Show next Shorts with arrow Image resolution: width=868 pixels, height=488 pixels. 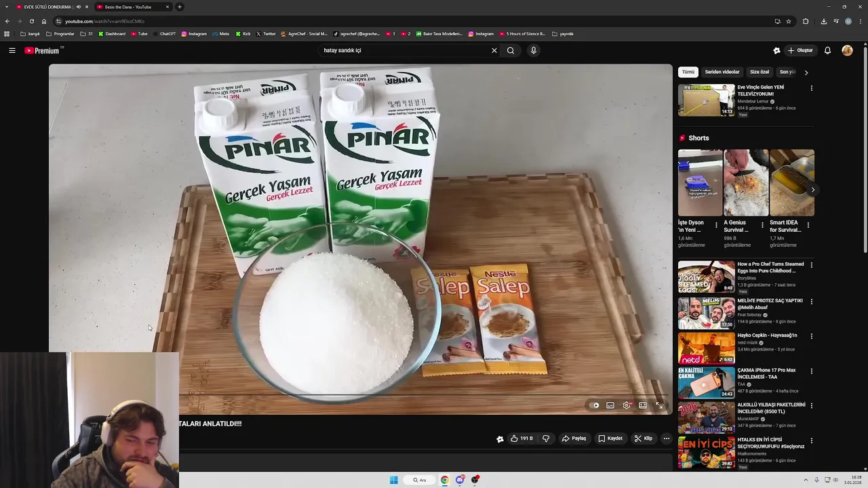click(812, 190)
